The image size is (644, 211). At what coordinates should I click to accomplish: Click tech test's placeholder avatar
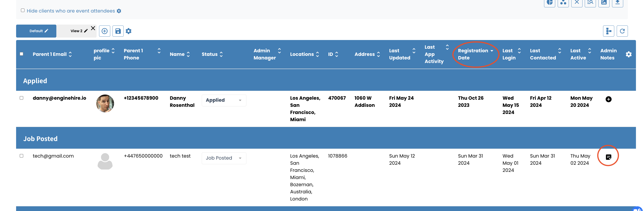click(105, 161)
